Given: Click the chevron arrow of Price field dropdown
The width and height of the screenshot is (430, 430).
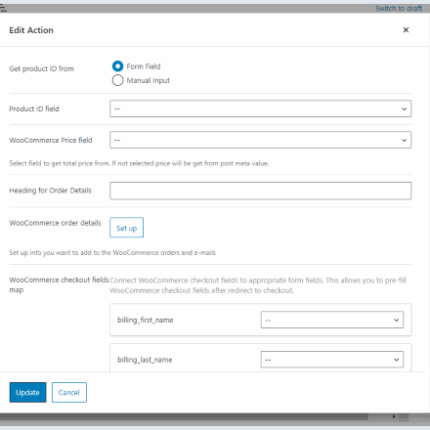Looking at the screenshot, I should pyautogui.click(x=404, y=140).
